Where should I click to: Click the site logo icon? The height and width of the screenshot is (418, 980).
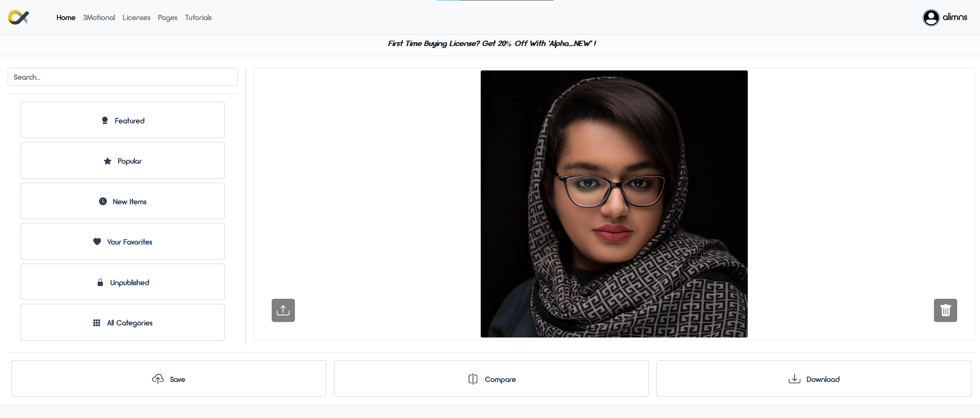(19, 17)
